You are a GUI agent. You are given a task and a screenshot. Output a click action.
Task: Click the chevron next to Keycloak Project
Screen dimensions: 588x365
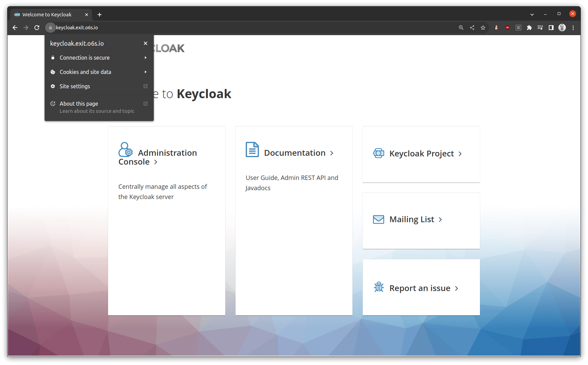coord(460,154)
